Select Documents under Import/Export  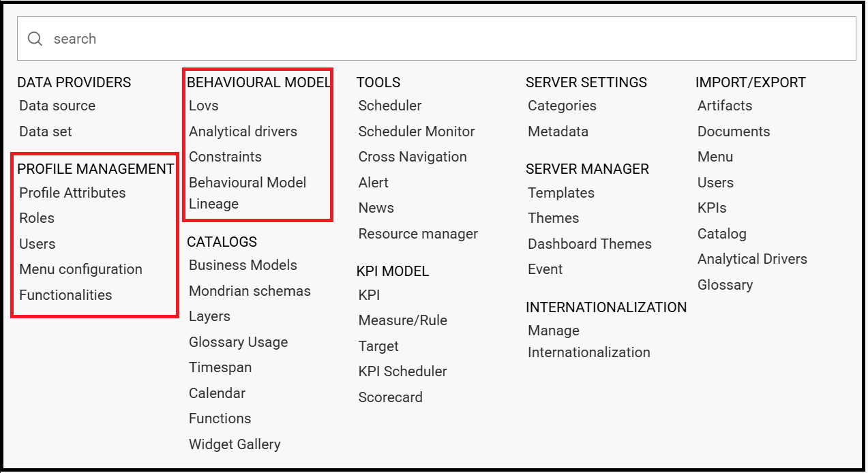pos(734,132)
